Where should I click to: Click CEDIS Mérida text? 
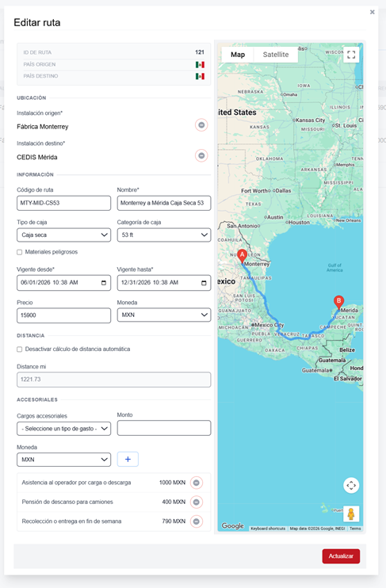[x=37, y=157]
